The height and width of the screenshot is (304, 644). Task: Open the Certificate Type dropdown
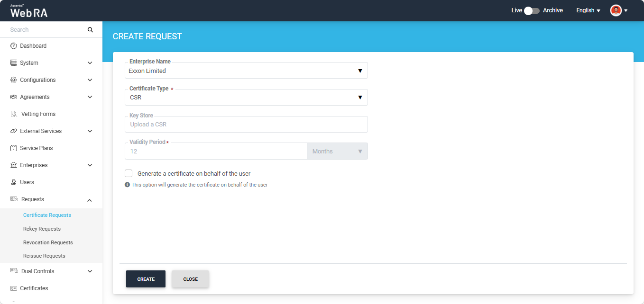[246, 98]
